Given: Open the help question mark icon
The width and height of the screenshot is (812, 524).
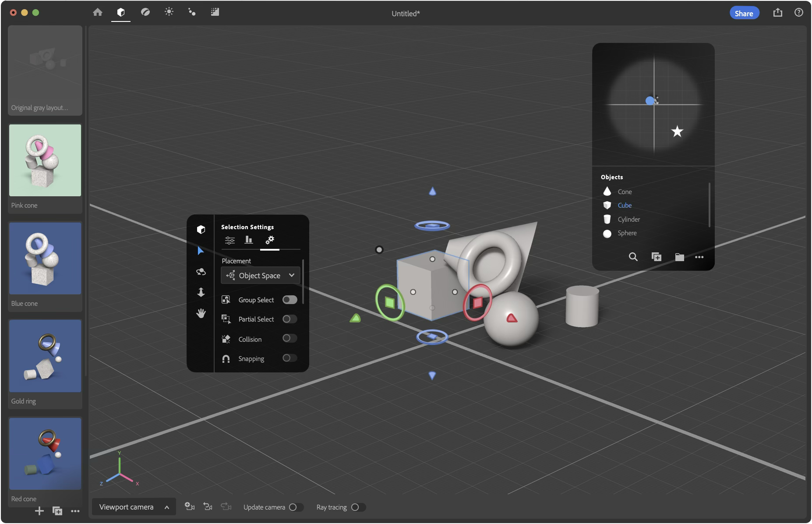Looking at the screenshot, I should [x=798, y=13].
